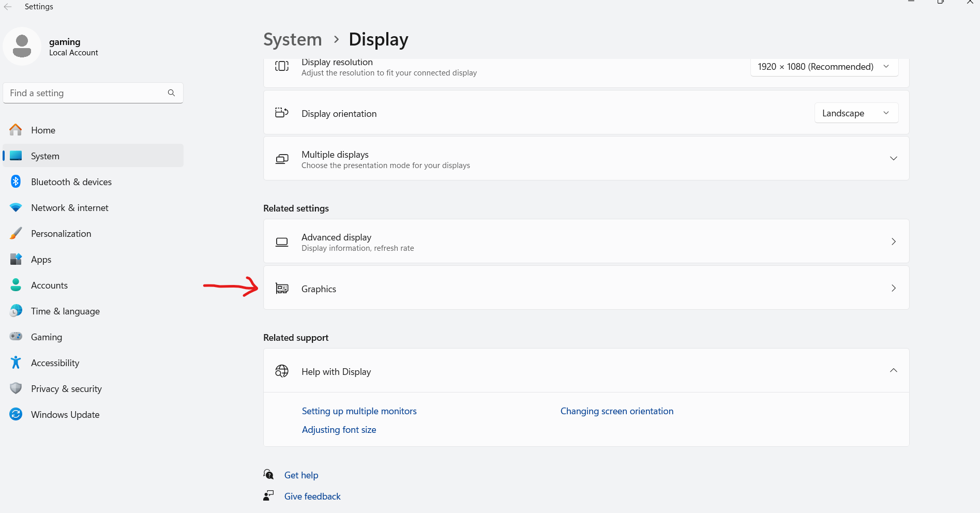Screen dimensions: 980x513
Task: Go to Time & language settings
Action: [x=65, y=311]
